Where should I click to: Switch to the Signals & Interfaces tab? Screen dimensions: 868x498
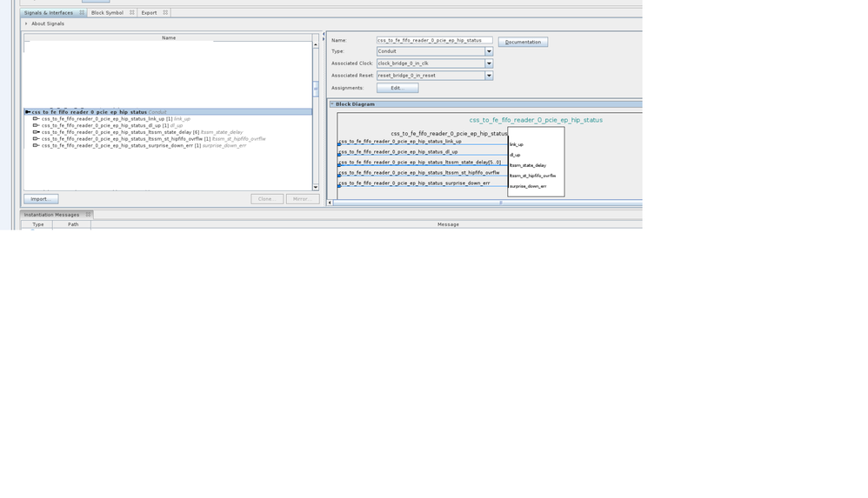pos(49,12)
